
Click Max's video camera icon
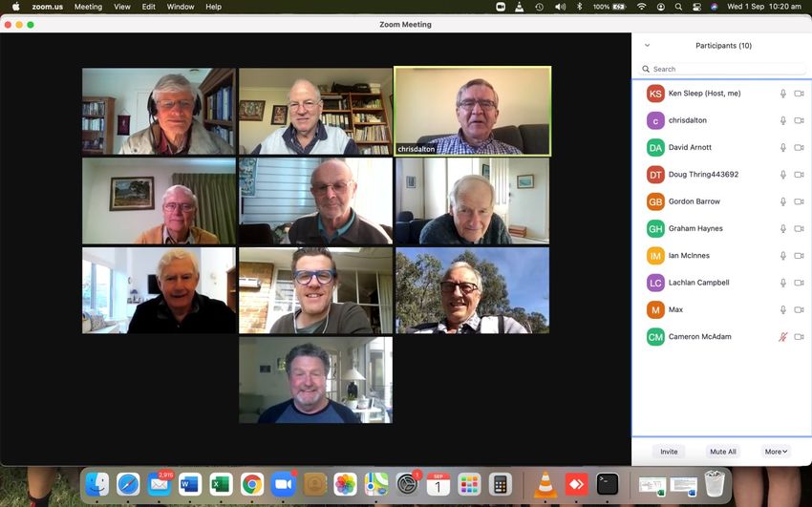799,310
